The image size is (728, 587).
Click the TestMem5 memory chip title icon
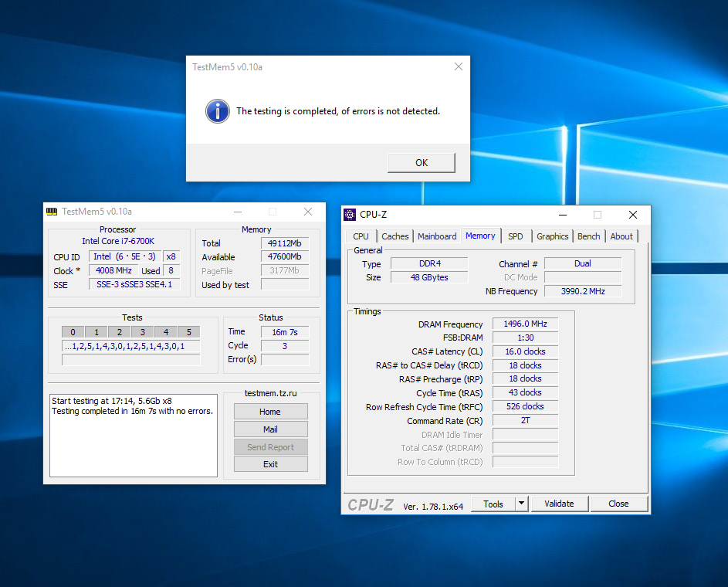[x=52, y=212]
